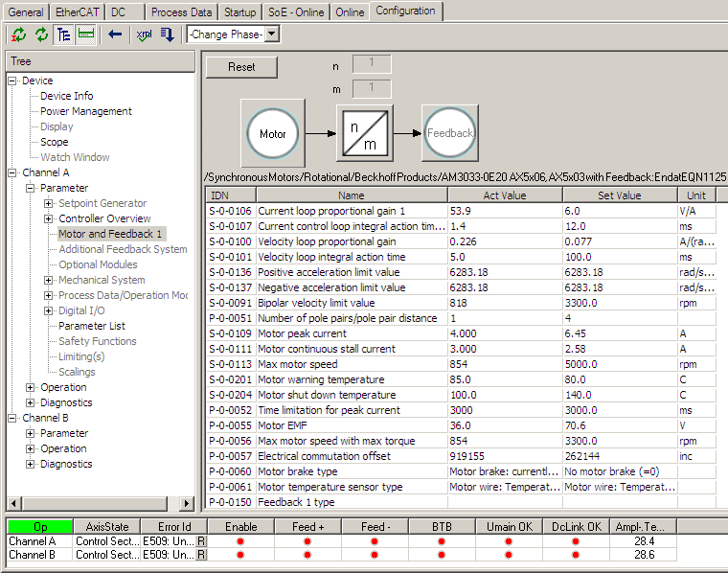
Task: Expand Channel B Parameter node
Action: [x=31, y=433]
